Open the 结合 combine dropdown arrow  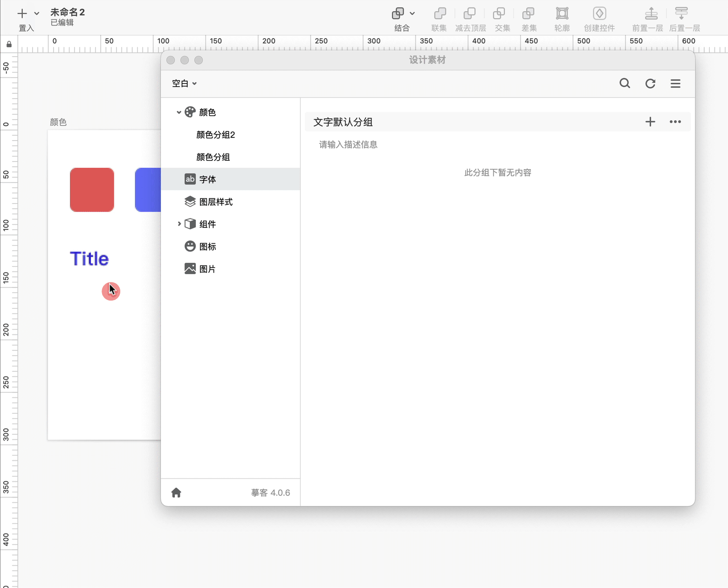coord(412,14)
